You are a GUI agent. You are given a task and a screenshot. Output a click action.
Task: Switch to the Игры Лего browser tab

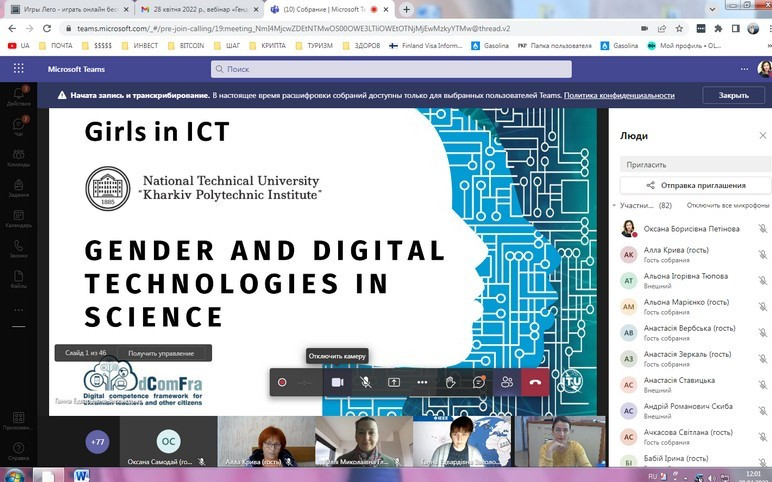click(70, 9)
